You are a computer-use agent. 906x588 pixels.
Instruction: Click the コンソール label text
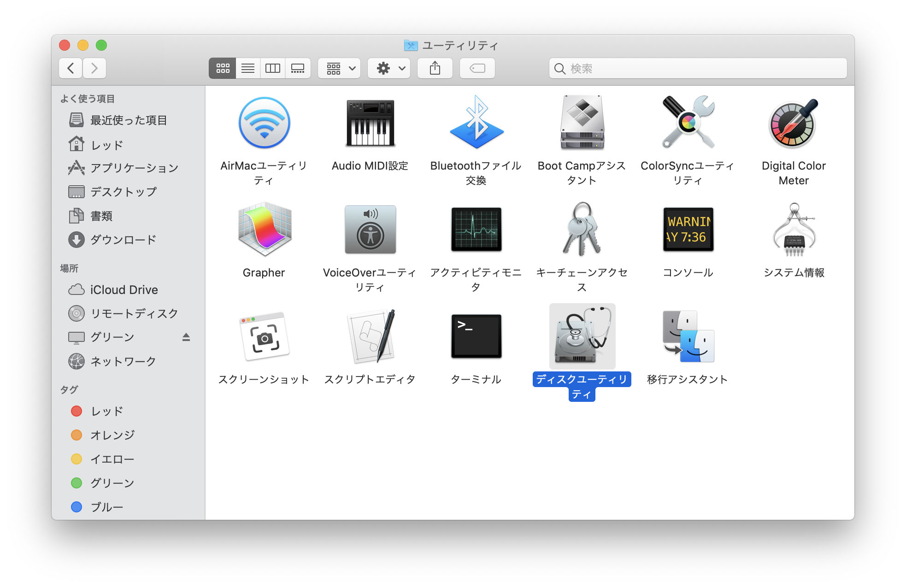click(x=688, y=273)
